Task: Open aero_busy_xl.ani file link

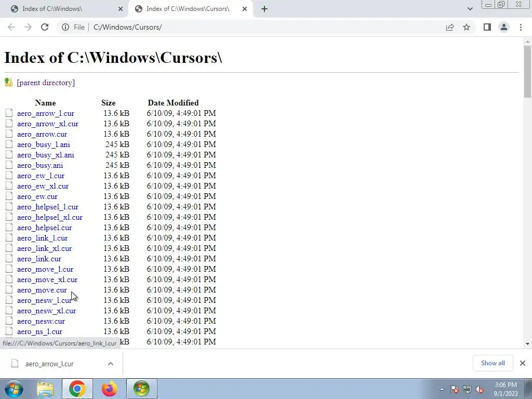Action: [x=46, y=155]
